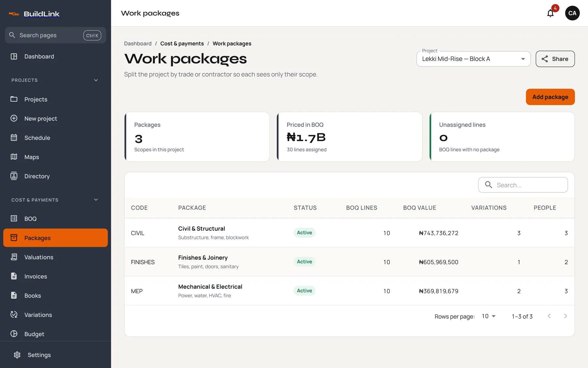Click the BuildLink logo icon
This screenshot has height=368, width=588.
click(14, 14)
